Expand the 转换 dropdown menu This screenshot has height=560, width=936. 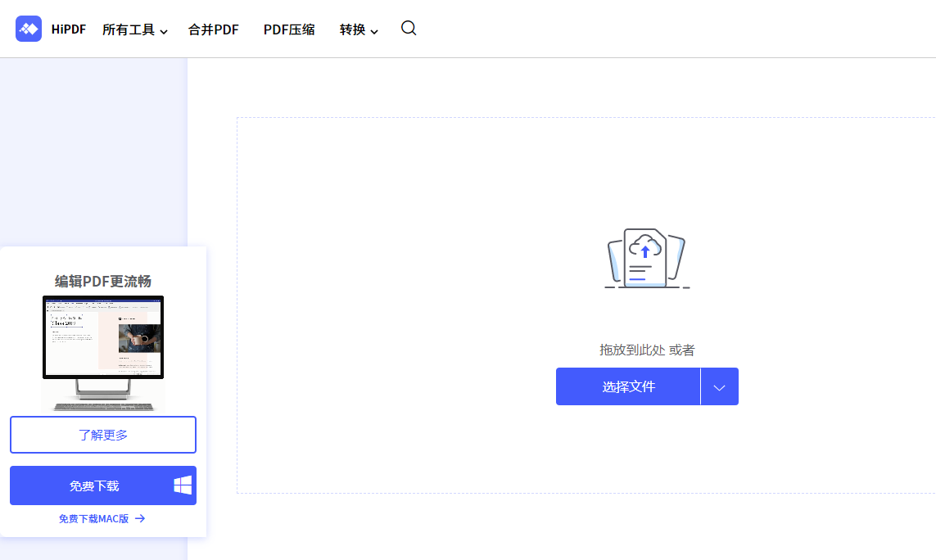[358, 29]
